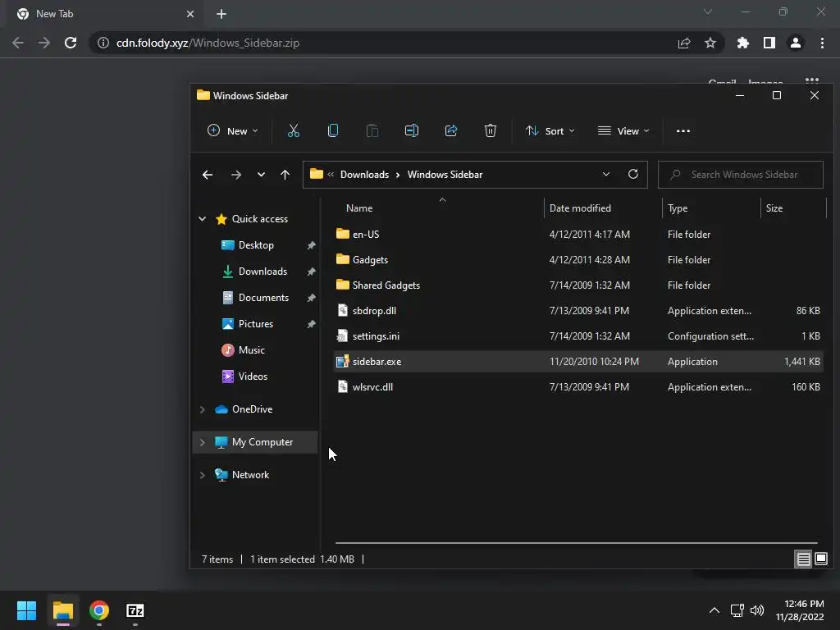Image resolution: width=840 pixels, height=630 pixels.
Task: Select Pictures in Quick access
Action: (x=256, y=324)
